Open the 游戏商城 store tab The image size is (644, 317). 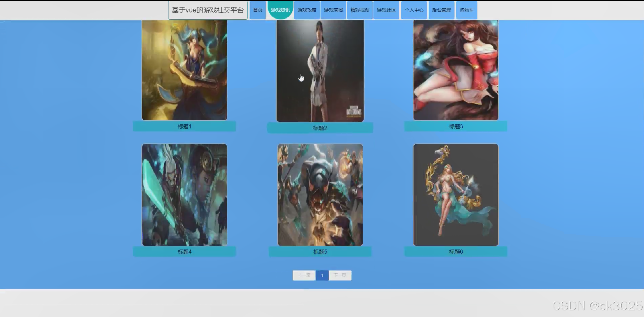click(x=333, y=10)
